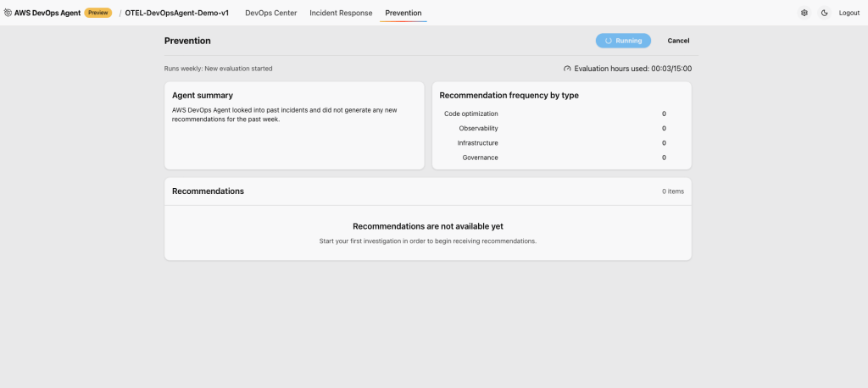The width and height of the screenshot is (868, 388).
Task: Click the Recommendations section header
Action: pos(208,191)
